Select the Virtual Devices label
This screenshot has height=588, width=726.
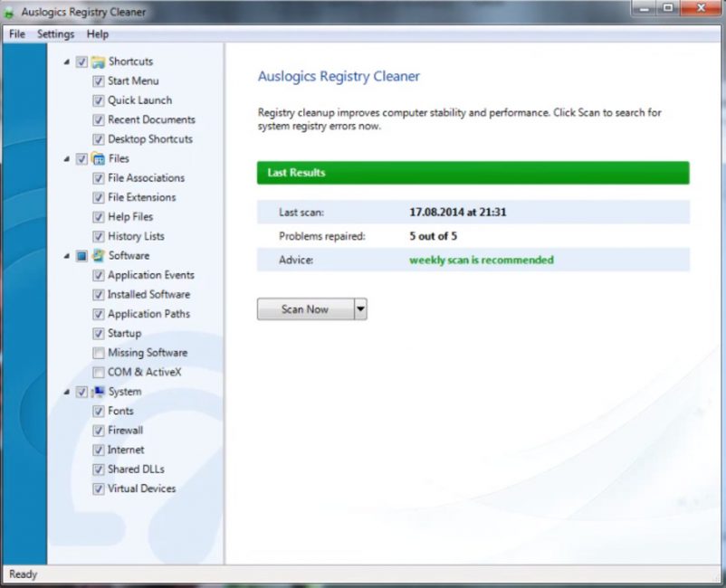(142, 489)
